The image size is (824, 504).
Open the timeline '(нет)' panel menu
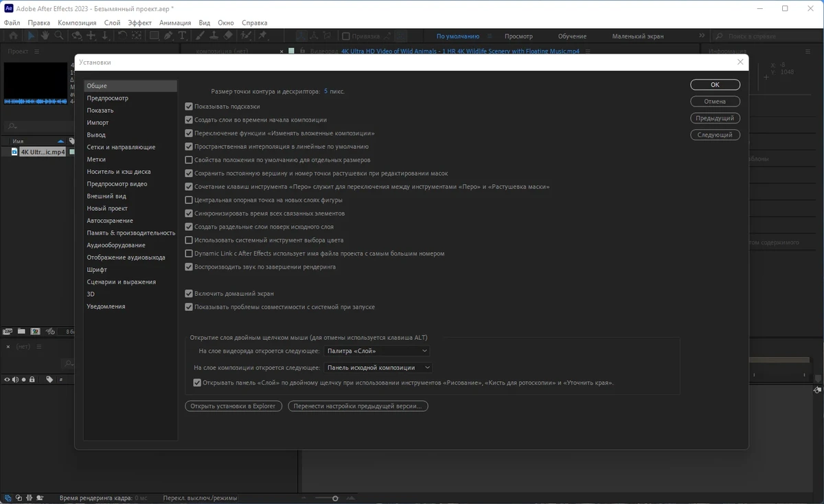click(x=38, y=347)
